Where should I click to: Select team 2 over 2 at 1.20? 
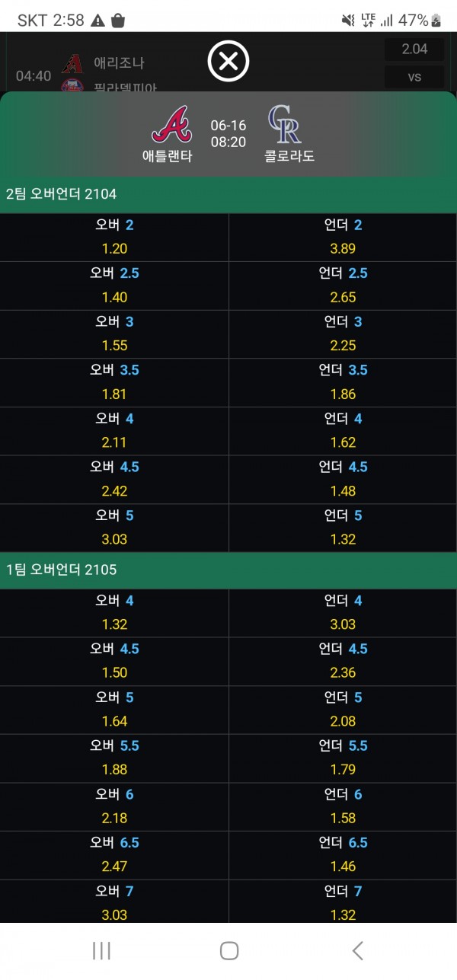point(114,237)
